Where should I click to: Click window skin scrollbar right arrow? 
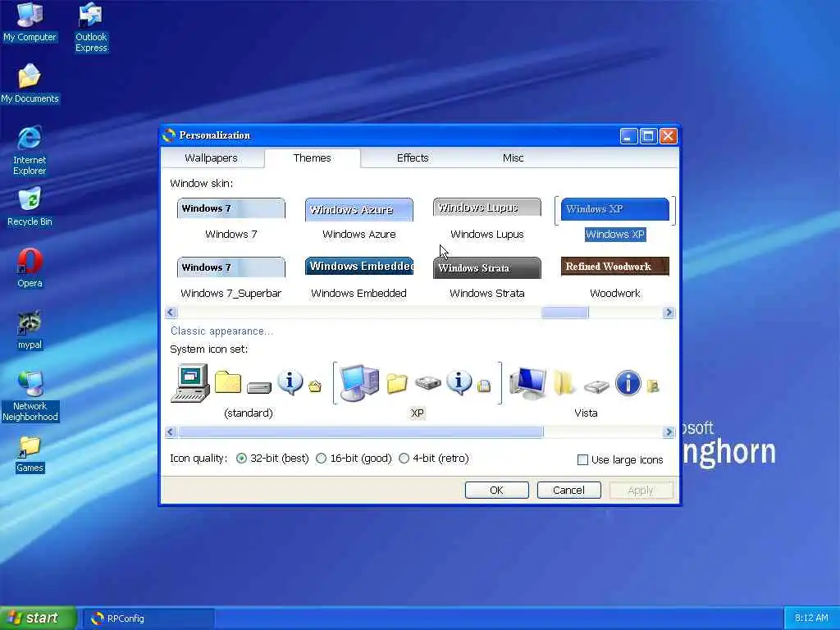(x=669, y=313)
